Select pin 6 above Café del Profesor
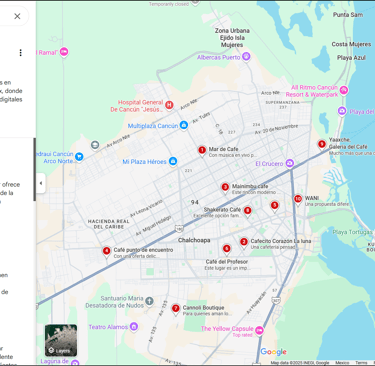Viewport: 375px width, 366px height. 227,249
